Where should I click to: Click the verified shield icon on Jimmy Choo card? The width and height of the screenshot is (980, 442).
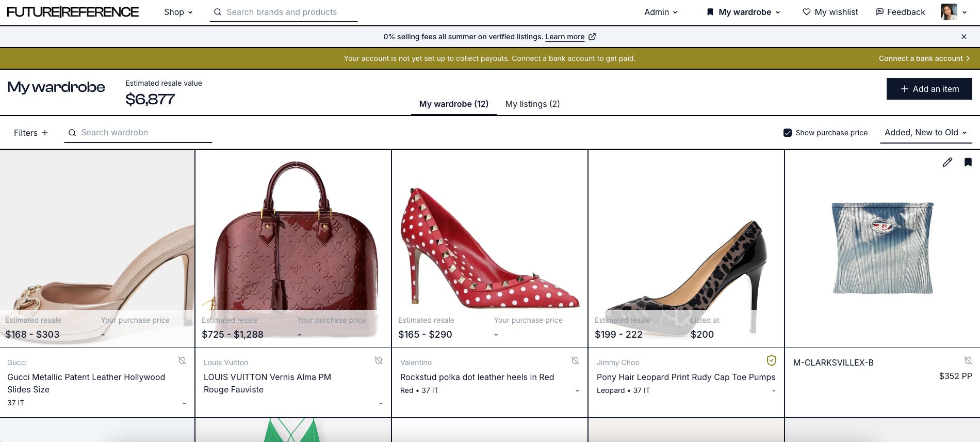point(771,360)
